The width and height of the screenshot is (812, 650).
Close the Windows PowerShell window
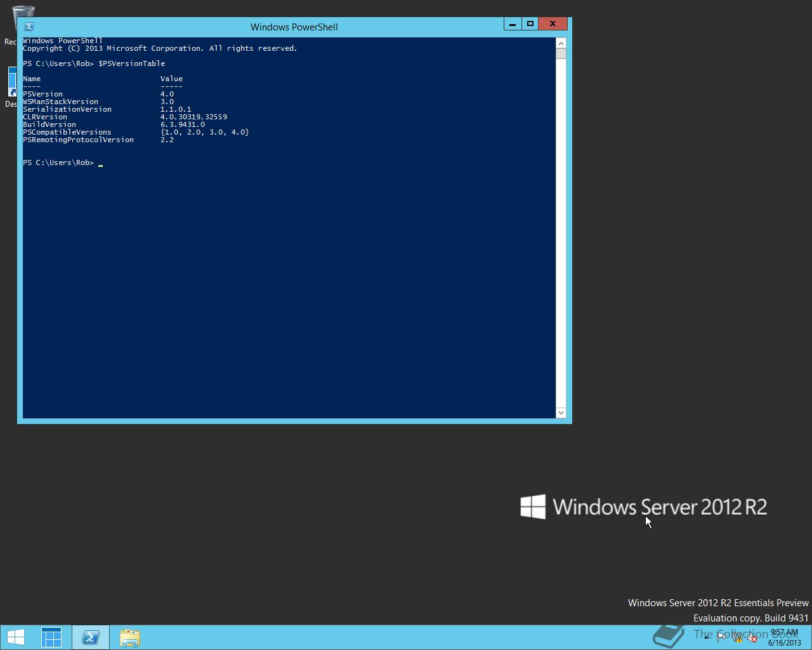click(x=553, y=24)
